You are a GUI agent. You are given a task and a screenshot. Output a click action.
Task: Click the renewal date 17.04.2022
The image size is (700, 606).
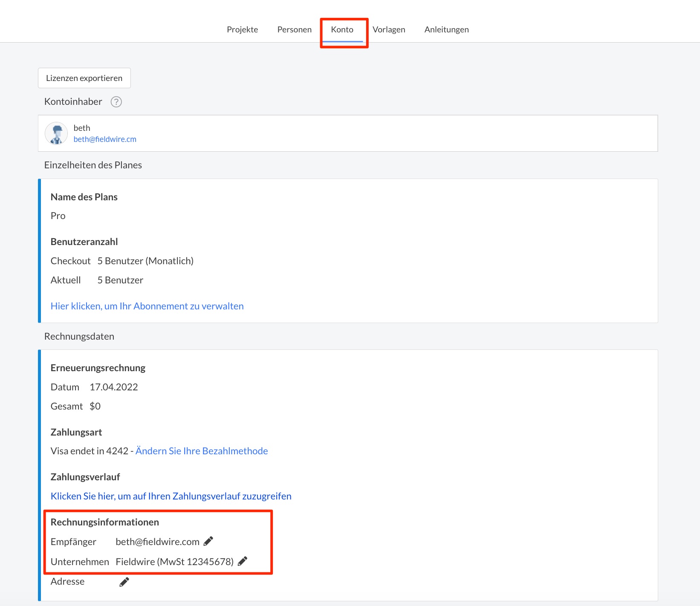(x=114, y=387)
